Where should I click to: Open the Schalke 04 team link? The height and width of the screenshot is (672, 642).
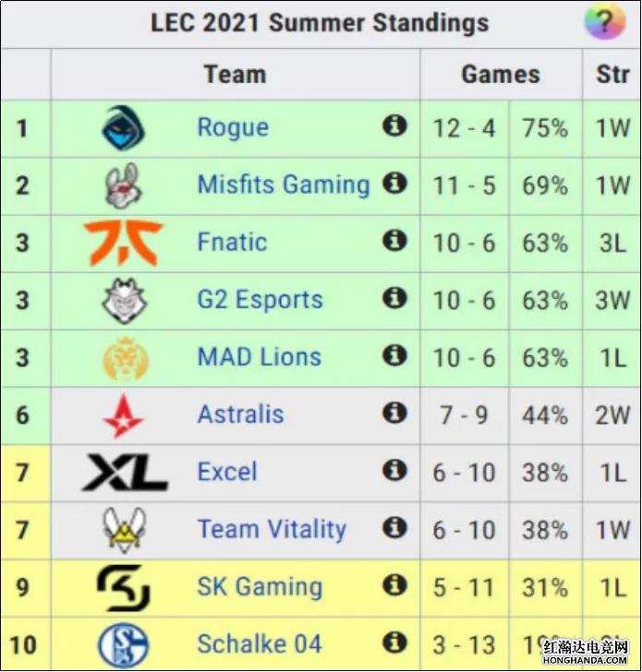click(x=259, y=643)
